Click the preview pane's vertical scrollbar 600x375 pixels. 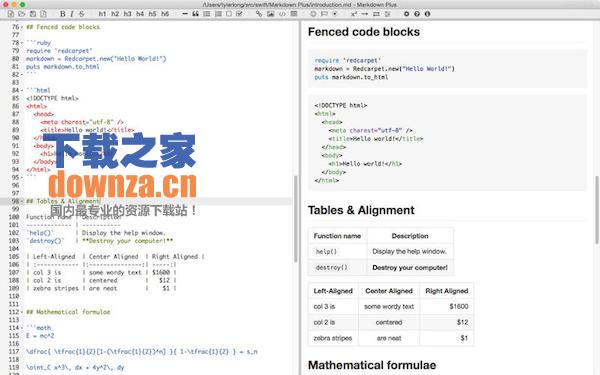(597, 210)
